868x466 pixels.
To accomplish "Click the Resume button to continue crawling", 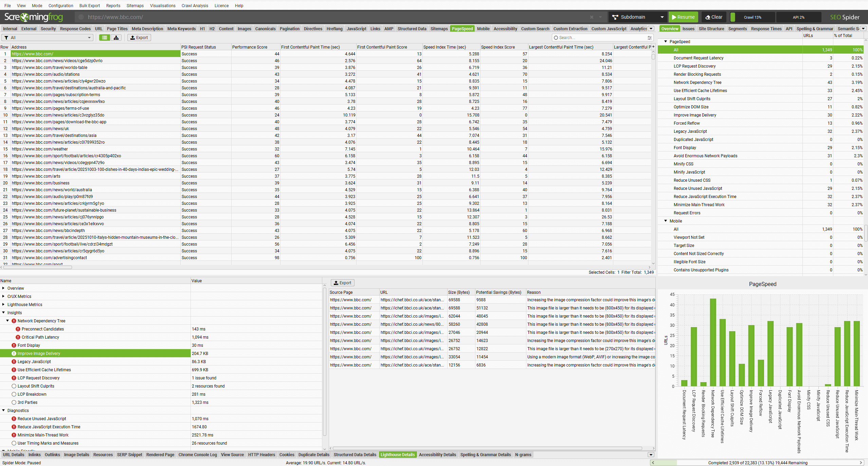I will (x=683, y=17).
